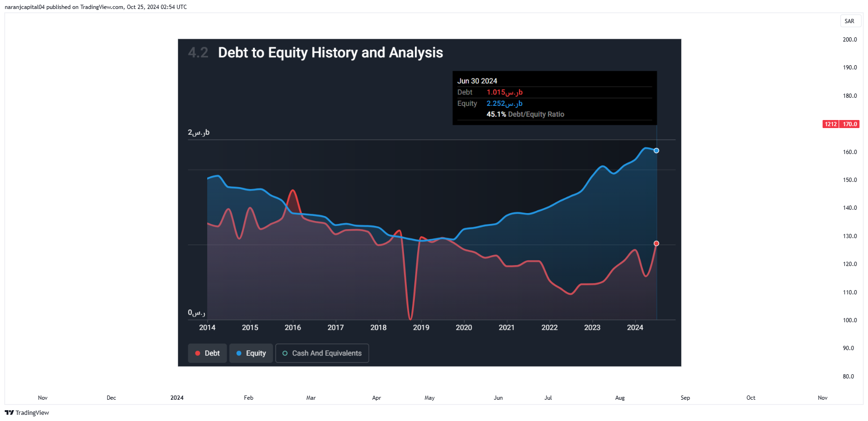The image size is (868, 421).
Task: Click the Mar label on the time axis
Action: [x=311, y=398]
